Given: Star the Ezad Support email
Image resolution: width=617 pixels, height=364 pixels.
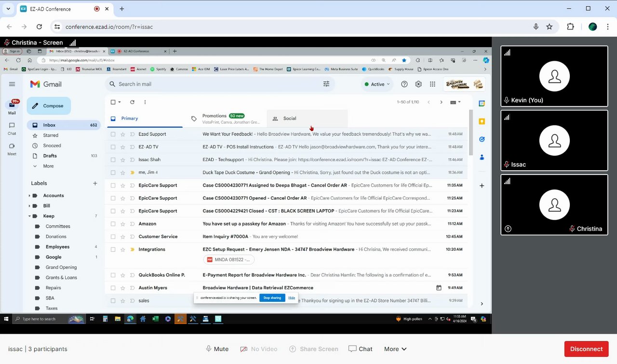Looking at the screenshot, I should [x=123, y=134].
